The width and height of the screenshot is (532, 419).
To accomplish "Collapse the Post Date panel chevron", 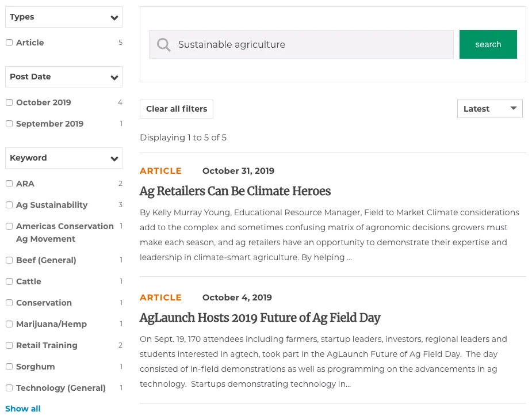I will [113, 77].
